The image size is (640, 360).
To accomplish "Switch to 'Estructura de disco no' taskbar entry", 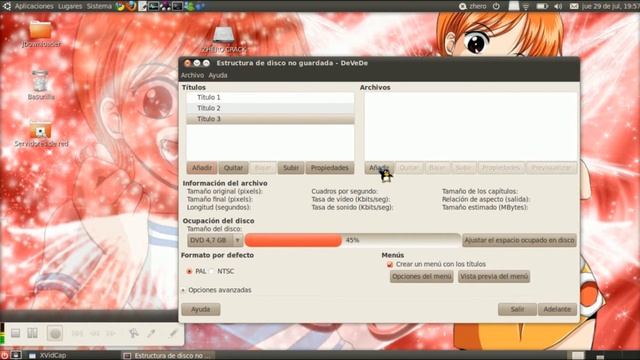I will click(x=167, y=356).
